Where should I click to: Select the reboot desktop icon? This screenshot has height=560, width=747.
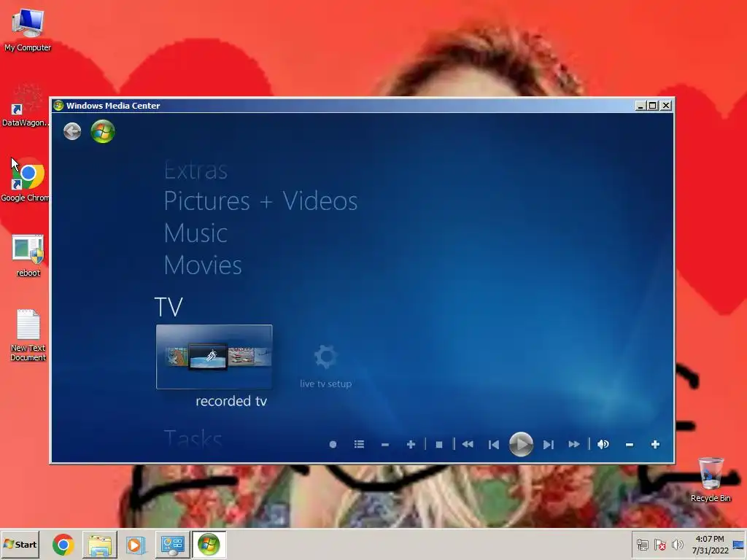click(28, 256)
